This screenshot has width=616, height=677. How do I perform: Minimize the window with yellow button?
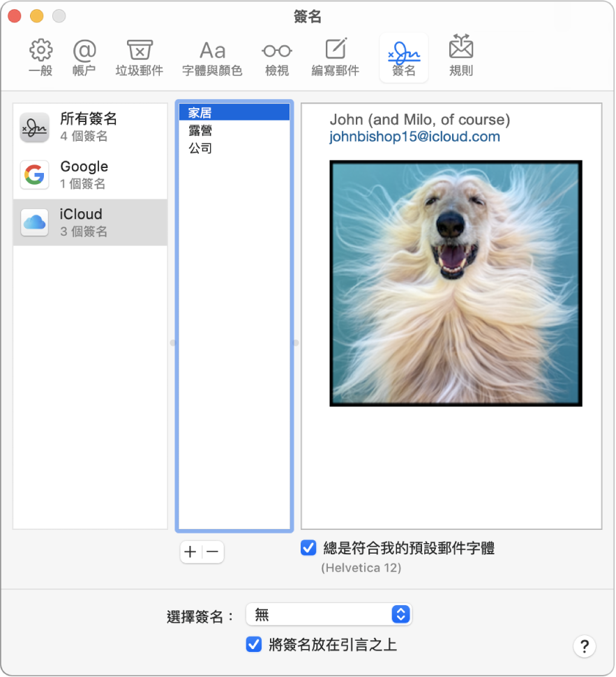(37, 16)
